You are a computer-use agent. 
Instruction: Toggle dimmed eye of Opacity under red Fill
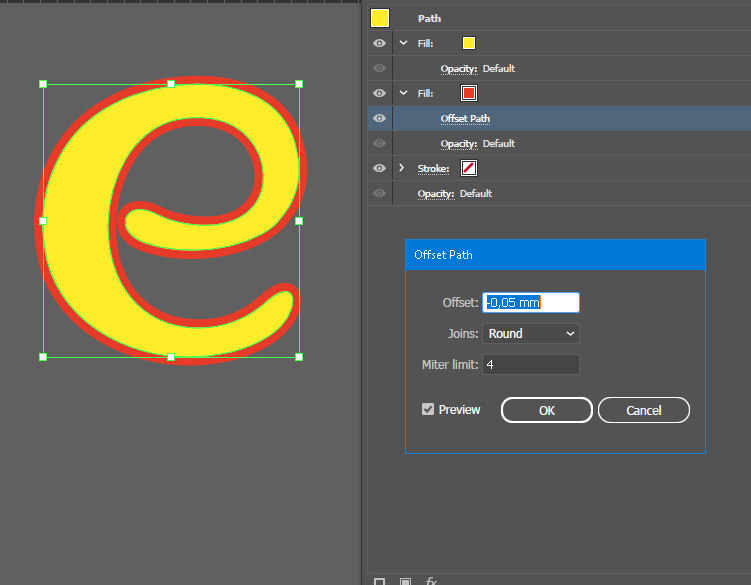[379, 143]
